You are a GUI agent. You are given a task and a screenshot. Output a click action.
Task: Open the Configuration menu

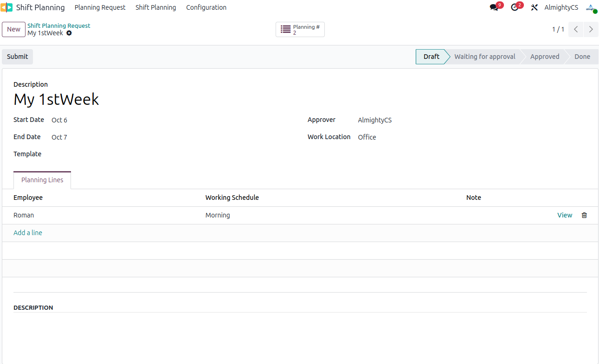(x=206, y=7)
